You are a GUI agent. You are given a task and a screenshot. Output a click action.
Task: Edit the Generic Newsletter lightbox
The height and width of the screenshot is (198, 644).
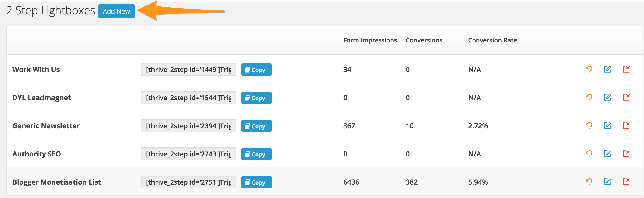click(x=608, y=125)
